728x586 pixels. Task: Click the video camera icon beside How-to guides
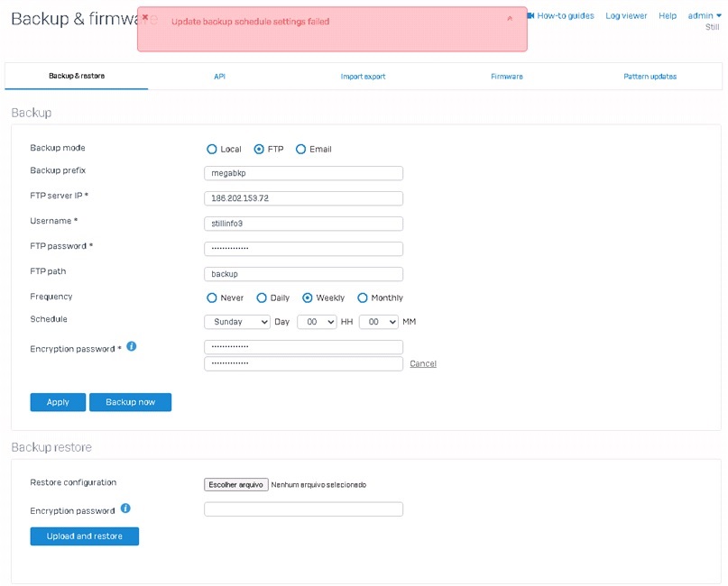coord(530,15)
